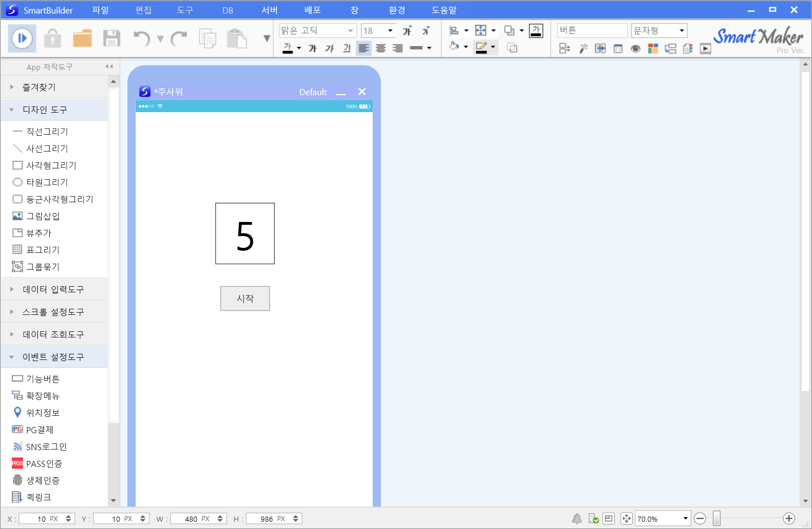Copy selection with the copy icon
The image size is (812, 529).
[208, 38]
